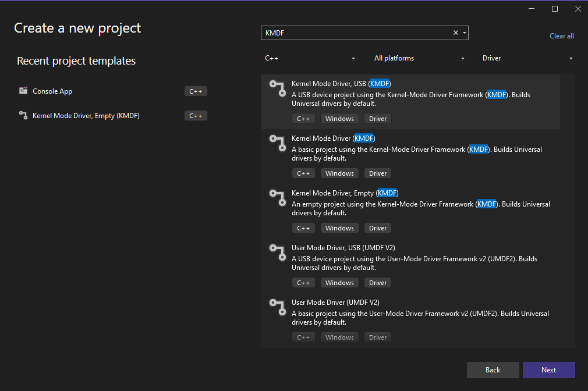The width and height of the screenshot is (588, 391).
Task: Click C++ tag beside recent Kernel Mode Driver, Empty
Action: pyautogui.click(x=196, y=116)
